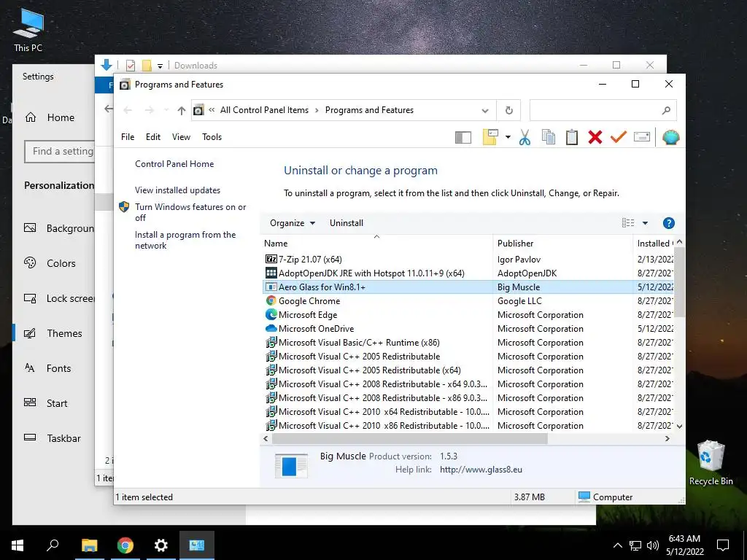The width and height of the screenshot is (747, 560).
Task: Click the horizontal scrollbar right arrow
Action: tap(667, 438)
